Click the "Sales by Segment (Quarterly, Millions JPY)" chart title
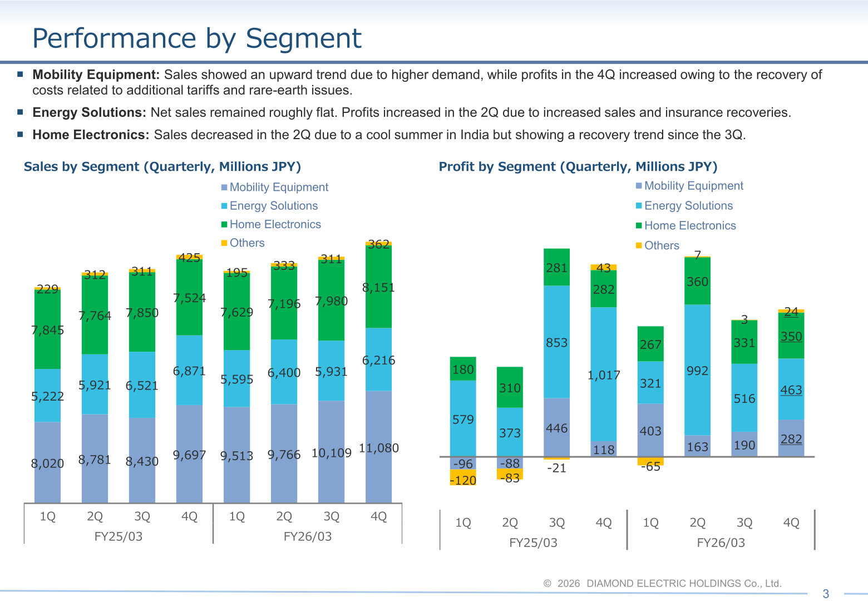 pos(162,167)
